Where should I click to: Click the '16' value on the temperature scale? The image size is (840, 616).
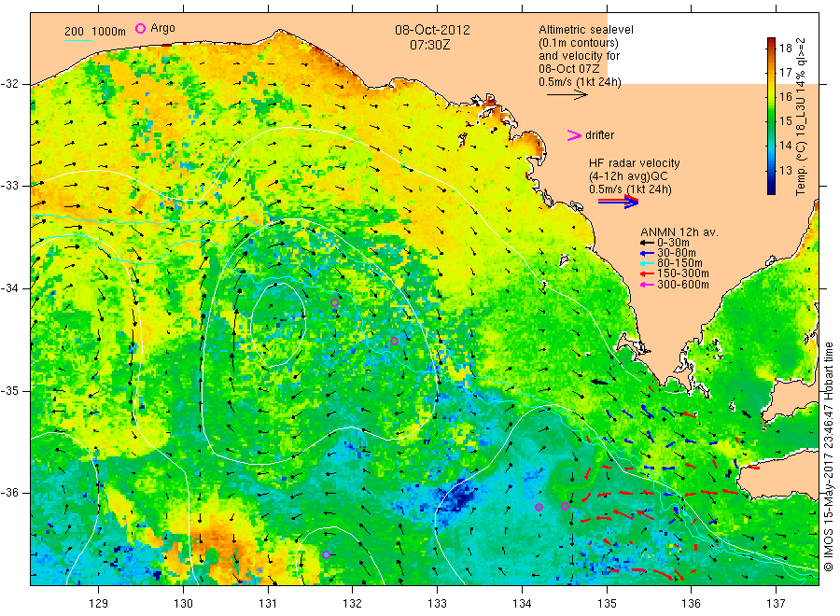[785, 97]
